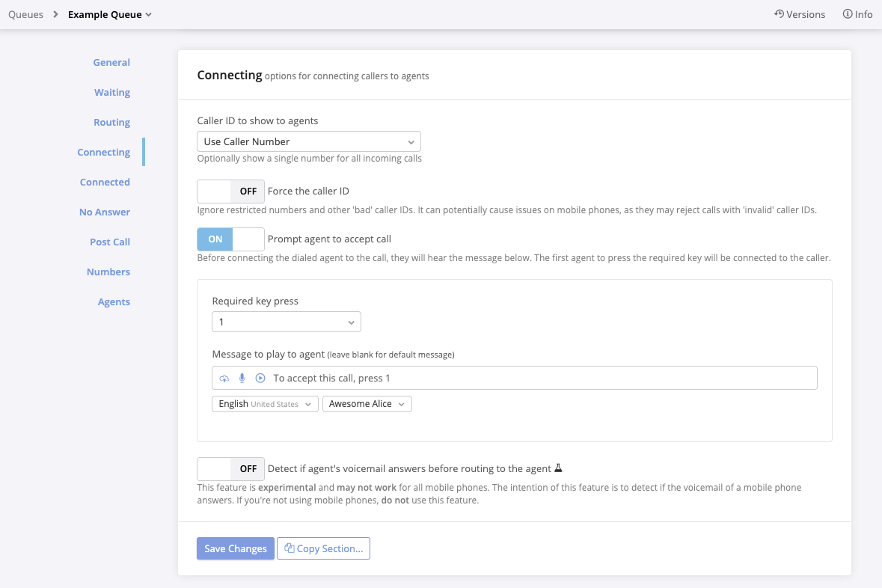Viewport: 882px width, 588px height.
Task: Toggle Force the caller ID switch
Action: click(x=230, y=192)
